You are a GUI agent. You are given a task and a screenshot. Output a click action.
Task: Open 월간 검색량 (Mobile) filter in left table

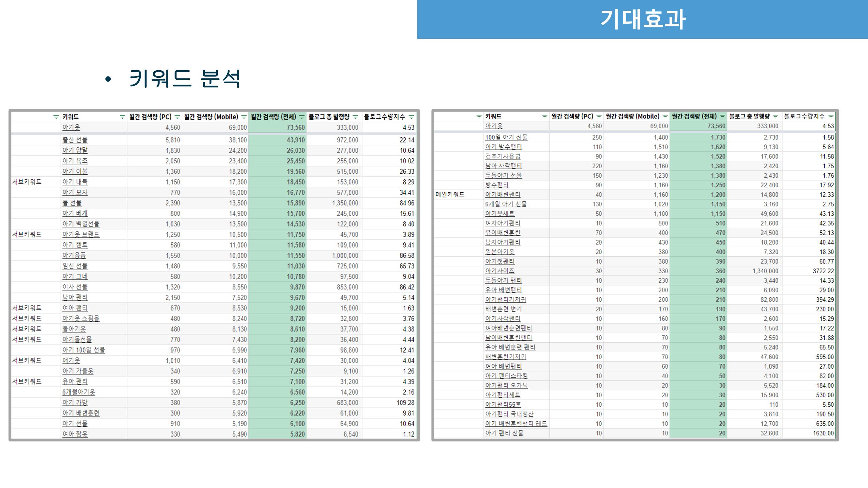point(244,117)
